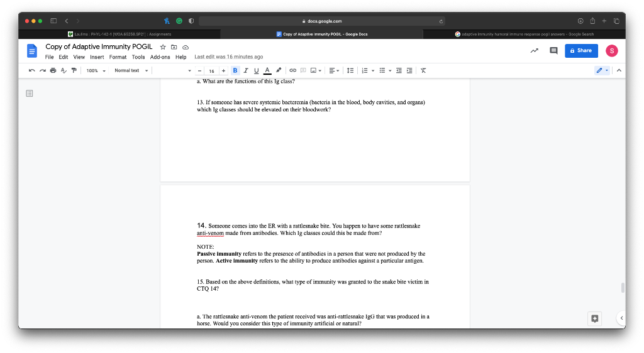Run spelling and grammar check

(x=64, y=70)
